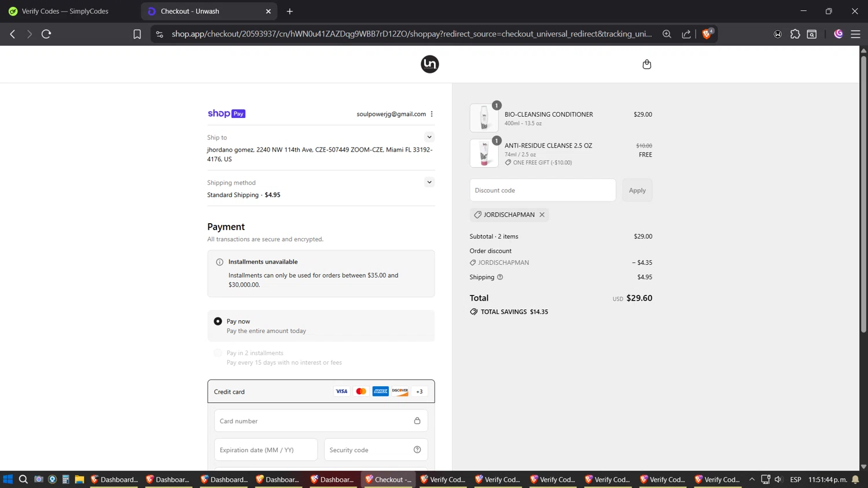Open Windows taskbar search
The height and width of the screenshot is (488, 868).
tap(23, 479)
